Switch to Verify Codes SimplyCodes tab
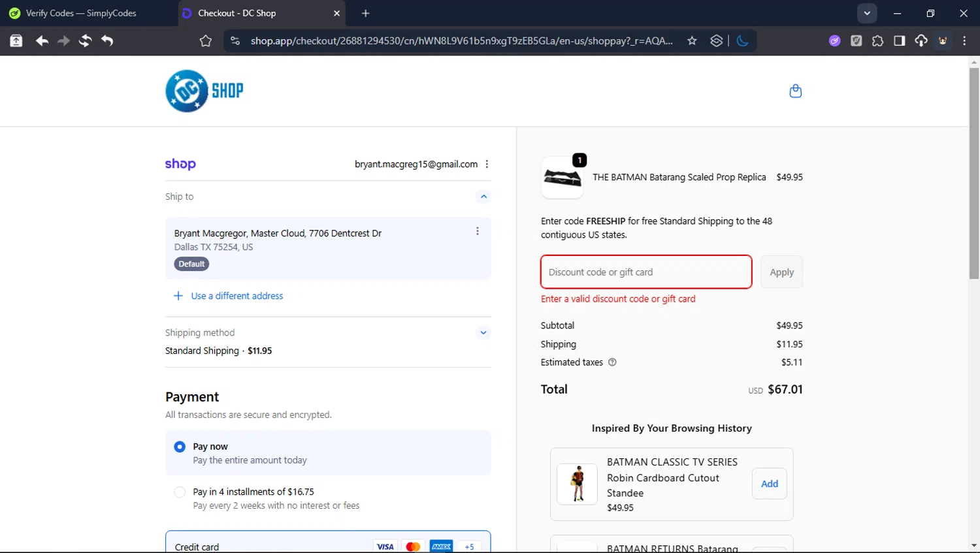 (88, 13)
